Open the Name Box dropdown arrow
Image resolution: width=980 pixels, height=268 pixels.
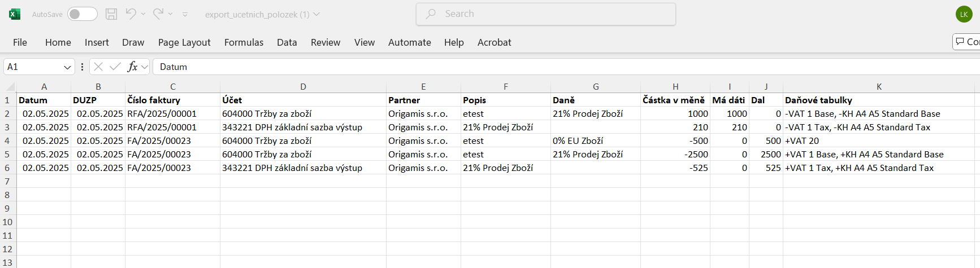[x=67, y=67]
